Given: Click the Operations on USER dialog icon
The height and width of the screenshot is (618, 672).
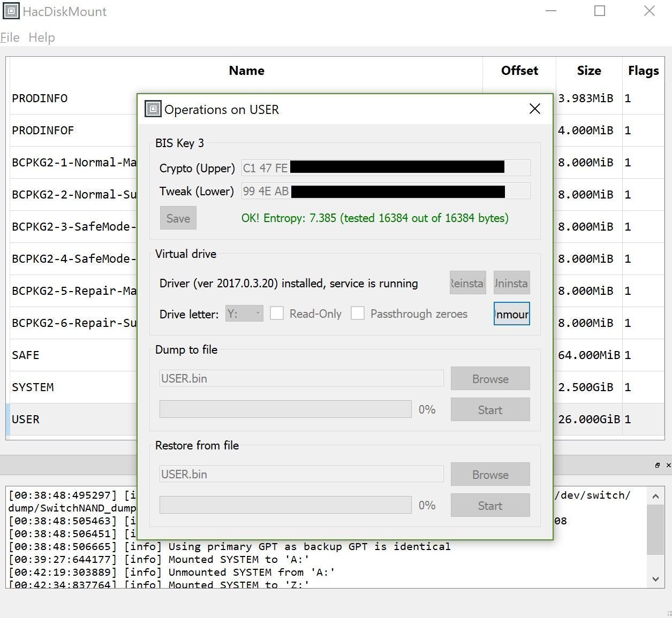Looking at the screenshot, I should pyautogui.click(x=153, y=109).
